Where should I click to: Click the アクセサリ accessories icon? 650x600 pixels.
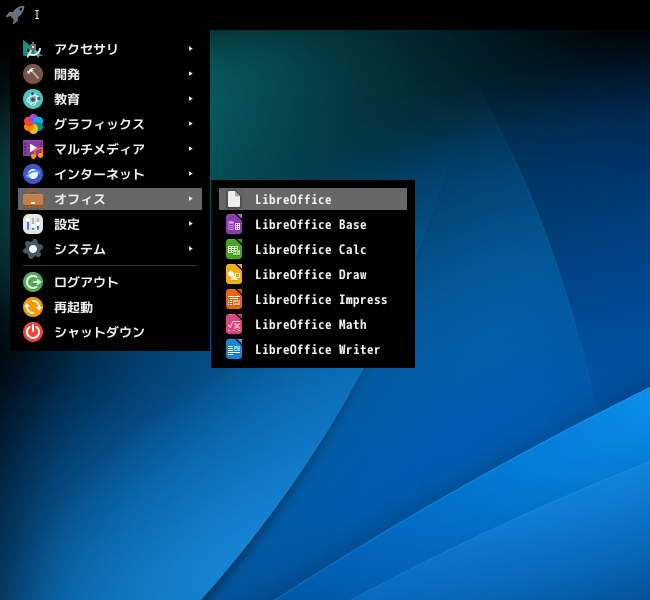tap(33, 49)
